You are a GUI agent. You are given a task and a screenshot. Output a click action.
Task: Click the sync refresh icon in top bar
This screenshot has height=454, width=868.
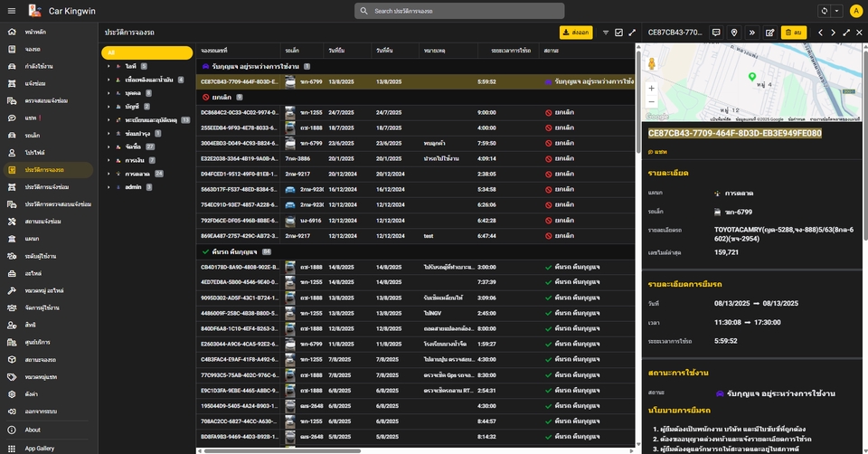tap(825, 11)
